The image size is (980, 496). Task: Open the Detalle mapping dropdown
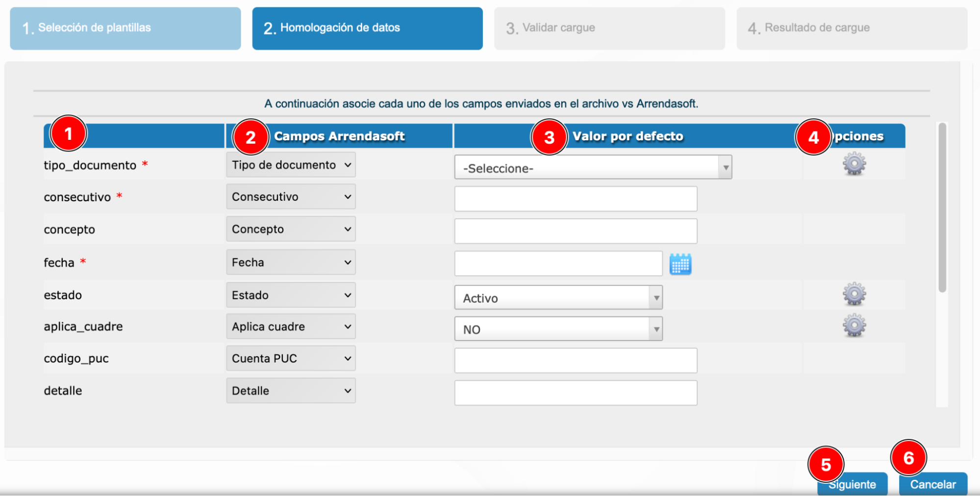290,391
